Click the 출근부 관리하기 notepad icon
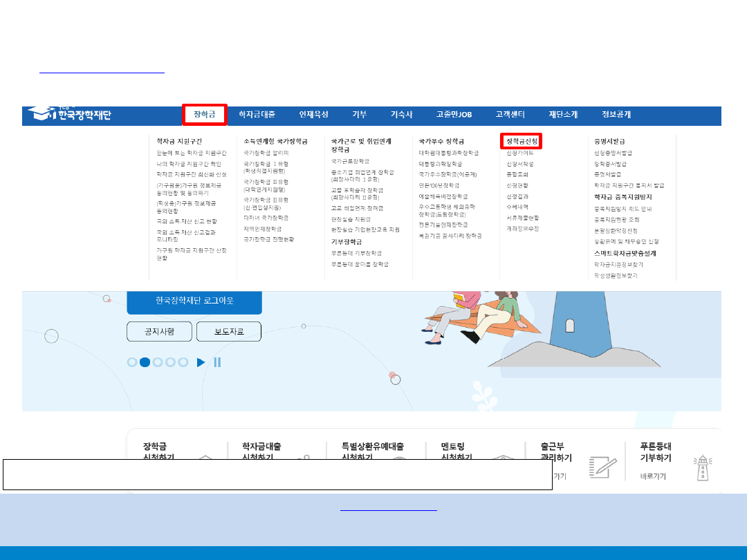Viewport: 747px width, 560px height. [602, 467]
